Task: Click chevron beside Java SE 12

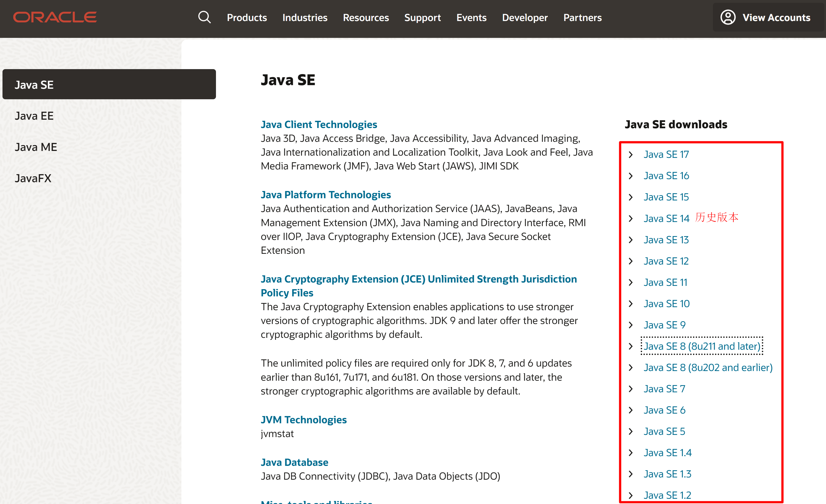Action: (630, 261)
